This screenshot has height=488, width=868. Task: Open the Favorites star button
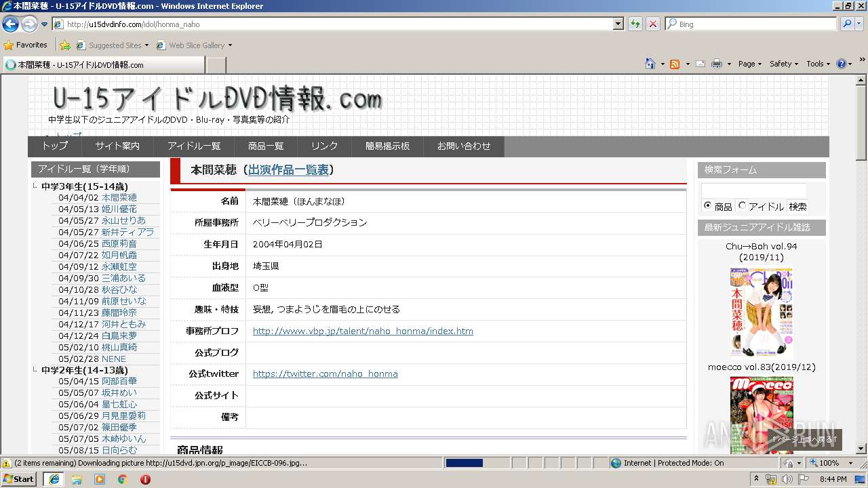[25, 45]
